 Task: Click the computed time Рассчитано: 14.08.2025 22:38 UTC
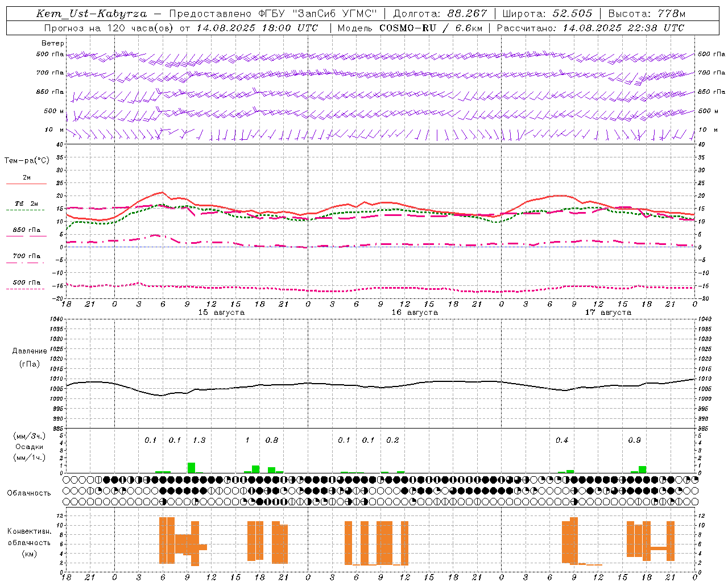(x=590, y=28)
